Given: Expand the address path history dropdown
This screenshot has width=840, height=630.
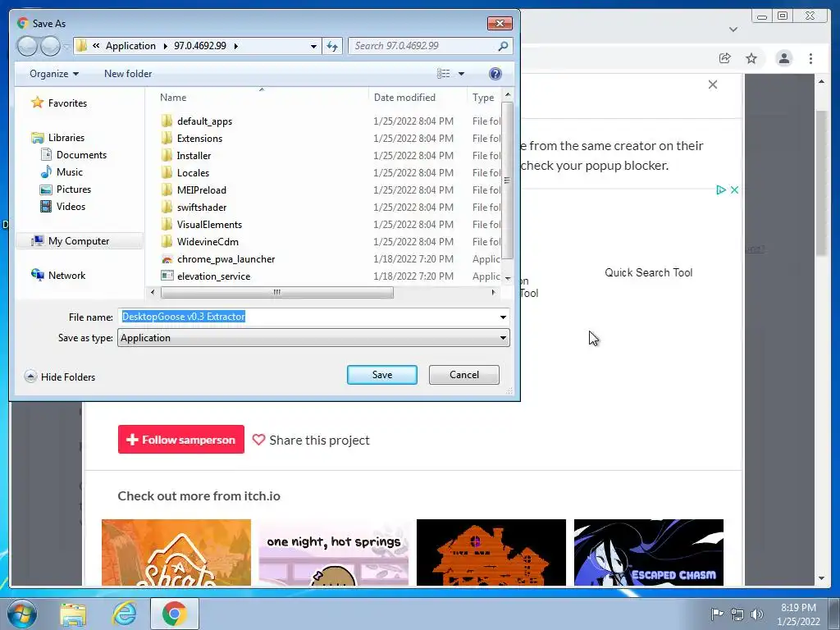Looking at the screenshot, I should [x=313, y=46].
